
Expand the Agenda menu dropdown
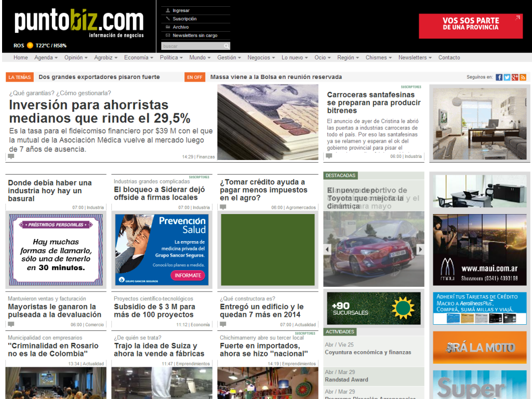[46, 58]
